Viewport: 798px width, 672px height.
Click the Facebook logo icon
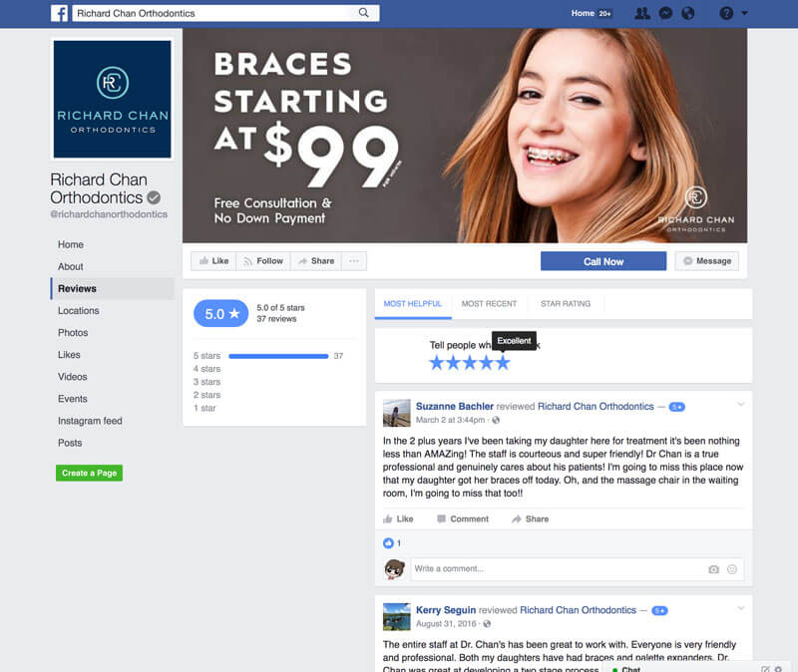59,14
